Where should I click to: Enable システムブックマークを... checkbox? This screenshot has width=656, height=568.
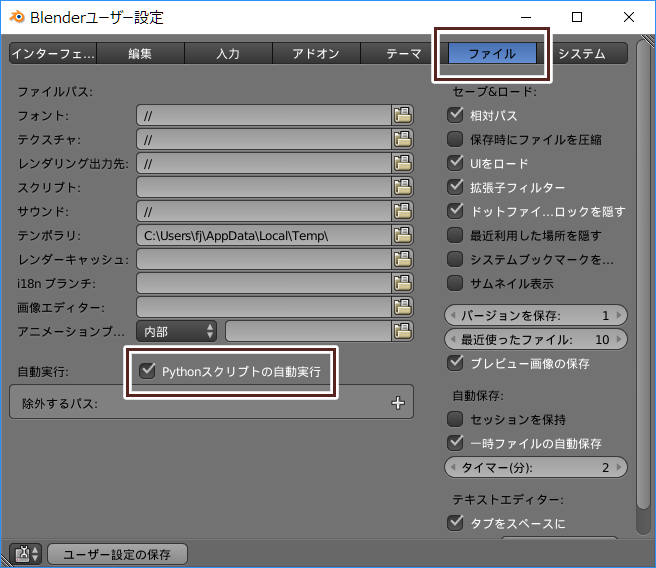coord(455,259)
